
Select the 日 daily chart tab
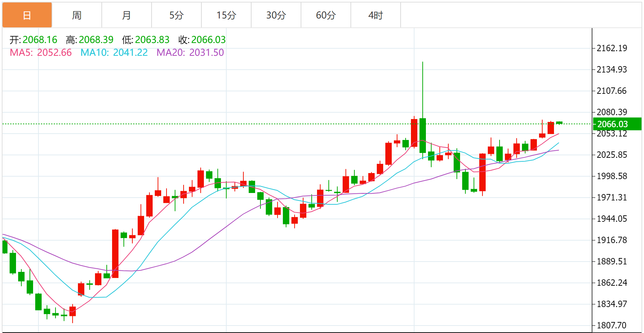(27, 15)
